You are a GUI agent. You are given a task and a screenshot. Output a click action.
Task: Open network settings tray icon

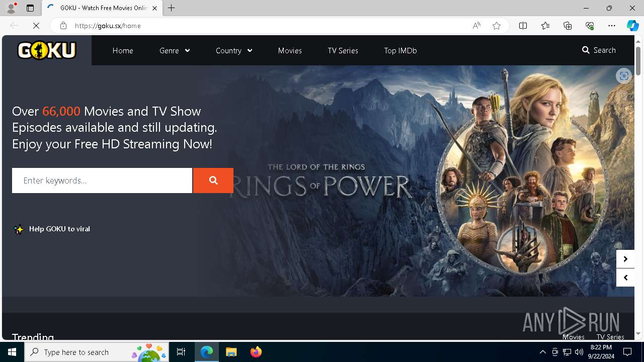(567, 352)
